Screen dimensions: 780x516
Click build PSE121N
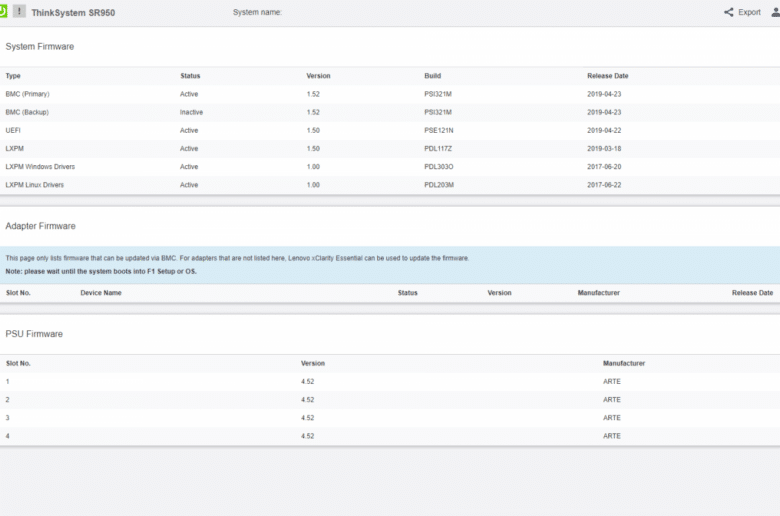tap(439, 130)
